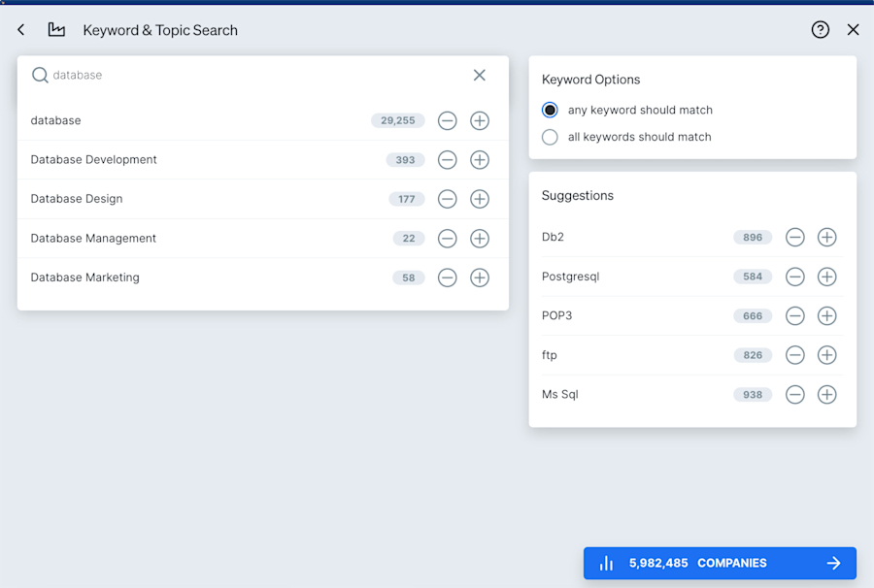Click the magnifying glass search icon

[x=39, y=75]
